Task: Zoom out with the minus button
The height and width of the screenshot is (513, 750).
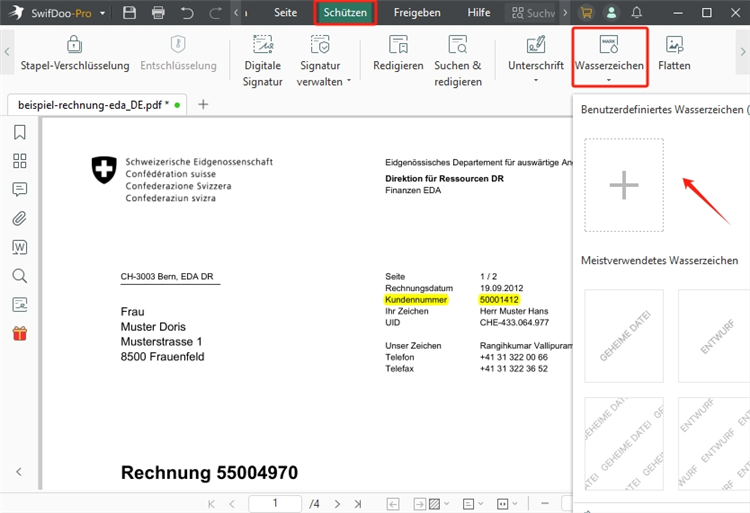Action: coord(545,504)
